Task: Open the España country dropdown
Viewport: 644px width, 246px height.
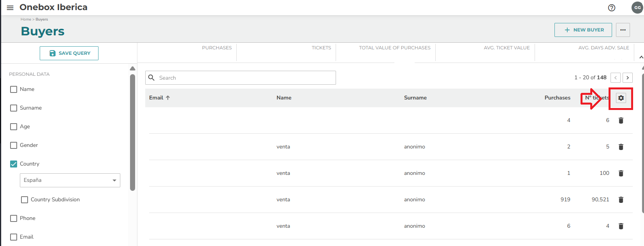Action: (70, 180)
